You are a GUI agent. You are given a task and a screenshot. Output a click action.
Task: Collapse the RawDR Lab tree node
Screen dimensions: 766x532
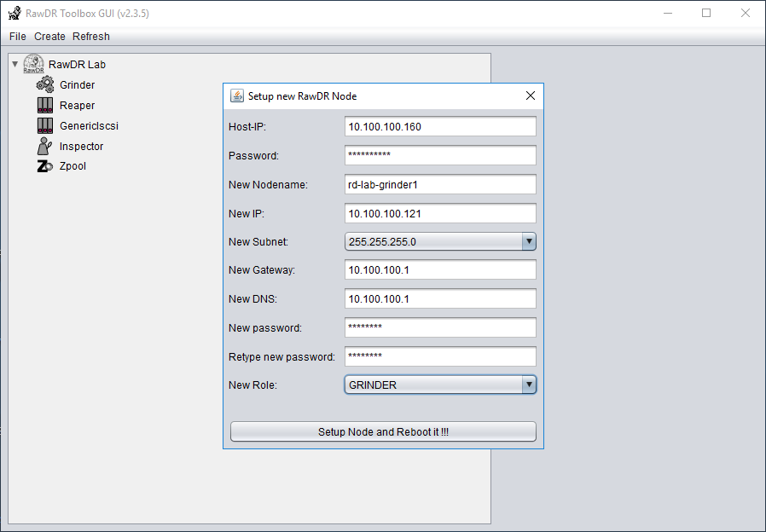[x=15, y=64]
